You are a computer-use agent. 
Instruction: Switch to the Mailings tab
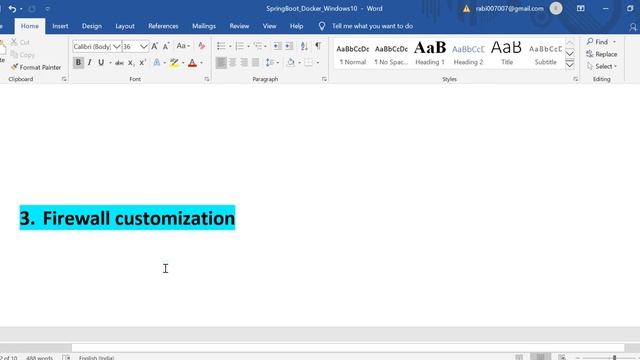[204, 26]
